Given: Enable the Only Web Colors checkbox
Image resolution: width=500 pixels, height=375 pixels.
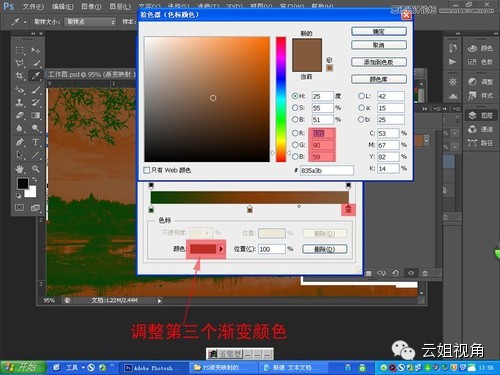Looking at the screenshot, I should [x=146, y=170].
